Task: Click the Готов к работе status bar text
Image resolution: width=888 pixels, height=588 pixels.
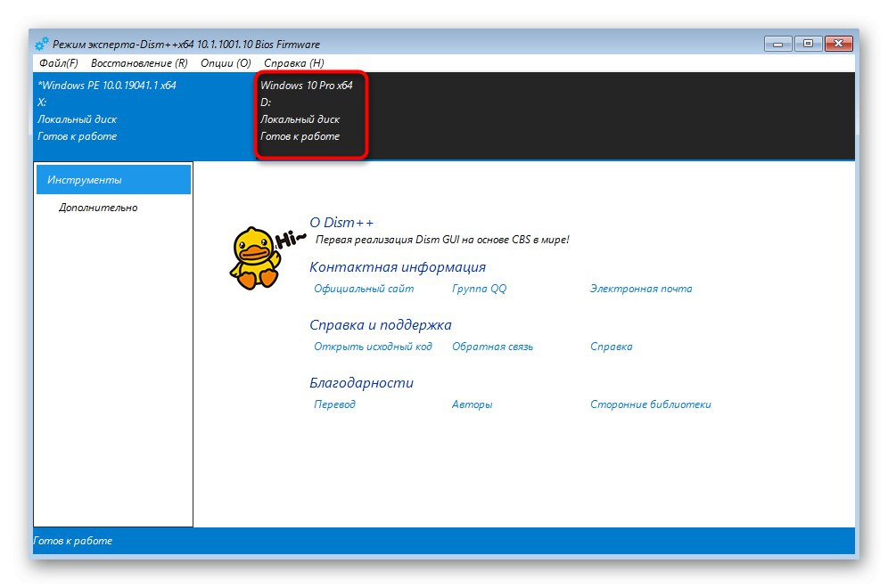Action: click(x=73, y=541)
